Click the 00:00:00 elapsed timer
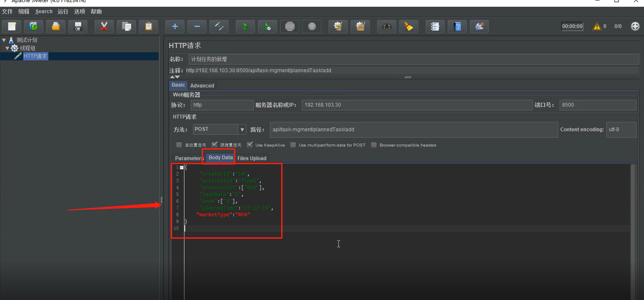Screen dimensions: 644x300 pyautogui.click(x=572, y=26)
